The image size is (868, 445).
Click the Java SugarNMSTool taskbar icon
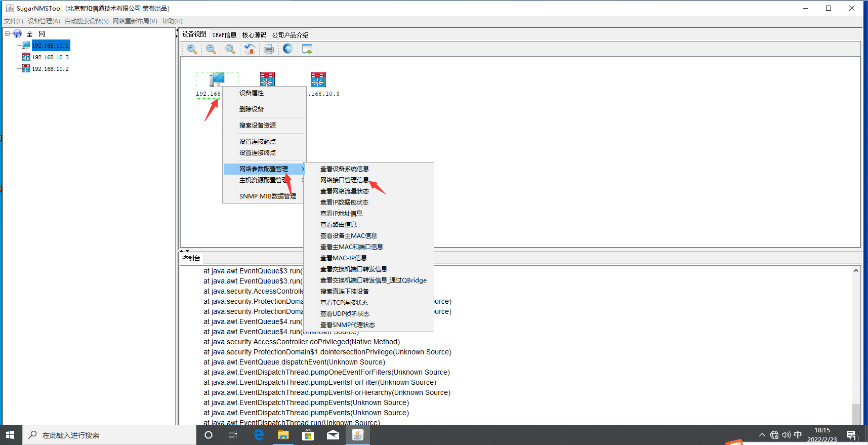(358, 435)
